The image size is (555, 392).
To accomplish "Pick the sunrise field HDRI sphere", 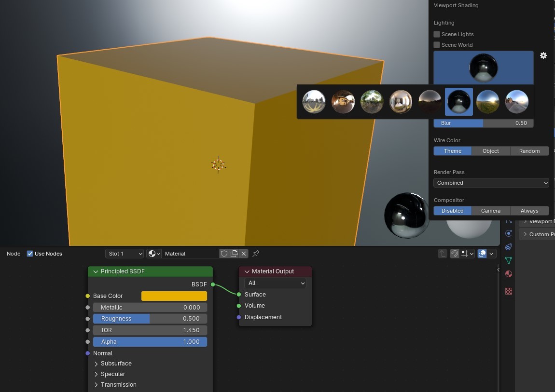I will (488, 102).
